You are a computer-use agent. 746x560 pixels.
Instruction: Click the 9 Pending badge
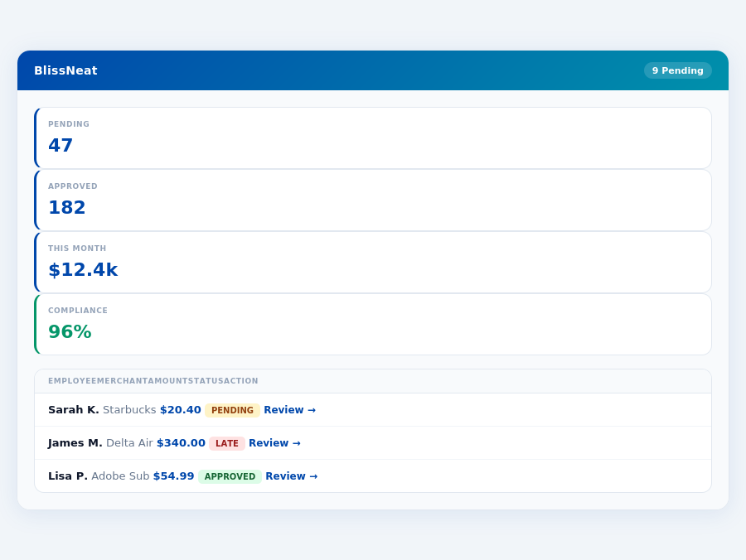(x=678, y=70)
